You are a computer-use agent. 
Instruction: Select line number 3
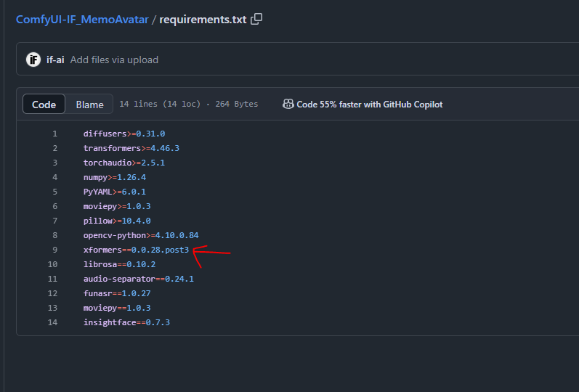click(54, 163)
